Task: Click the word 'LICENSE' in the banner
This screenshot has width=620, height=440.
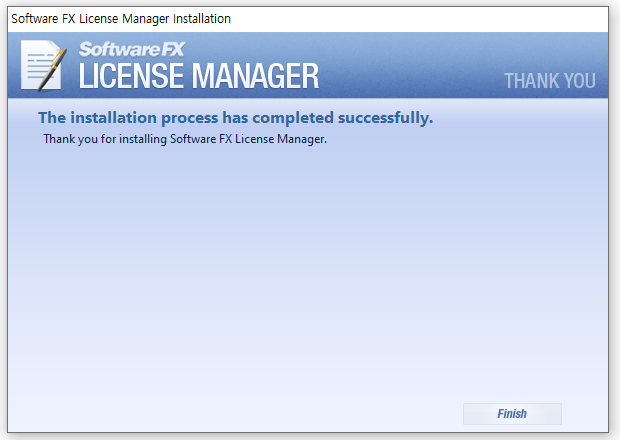Action: click(133, 76)
